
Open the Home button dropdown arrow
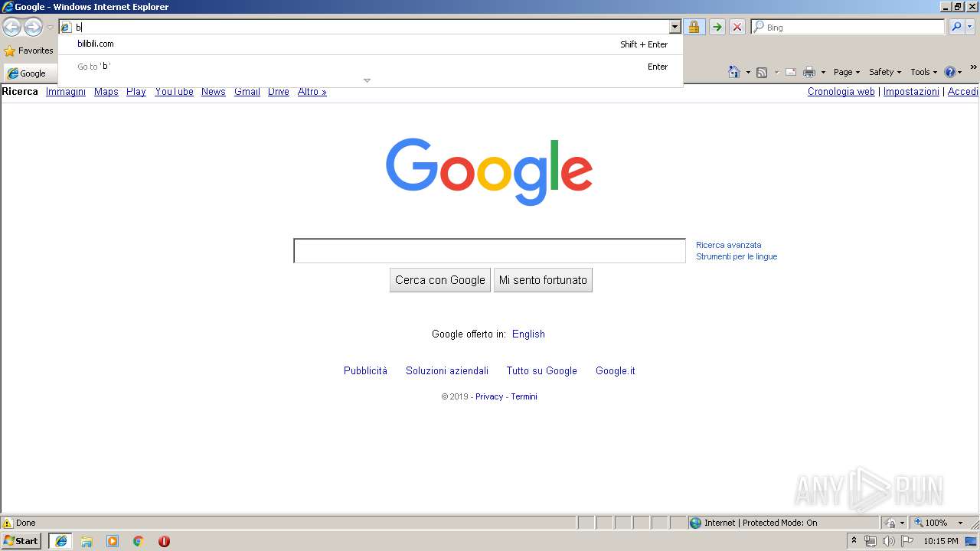(x=748, y=72)
